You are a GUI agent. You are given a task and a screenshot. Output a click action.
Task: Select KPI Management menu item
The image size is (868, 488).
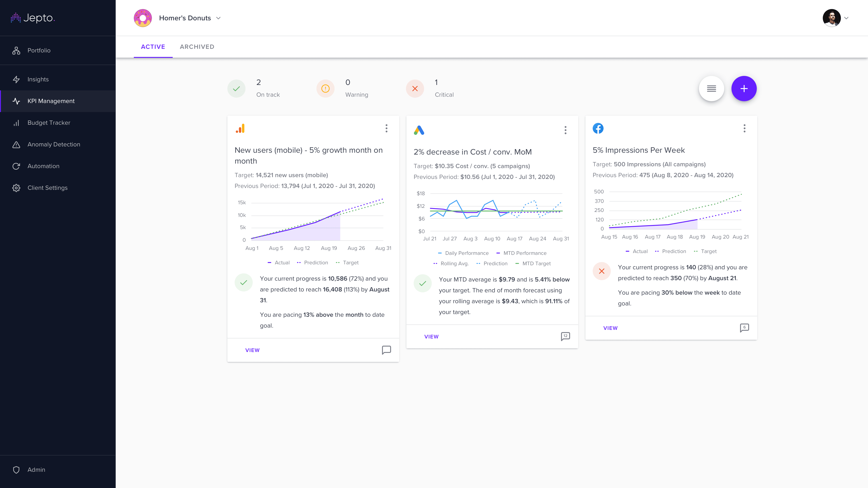click(58, 101)
